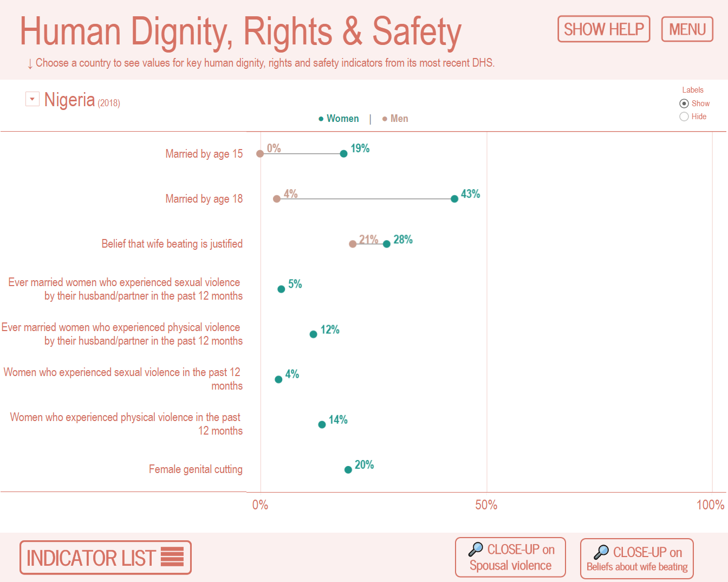728x582 pixels.
Task: Click the Women's 19% marker on Married by 15 line
Action: 343,153
